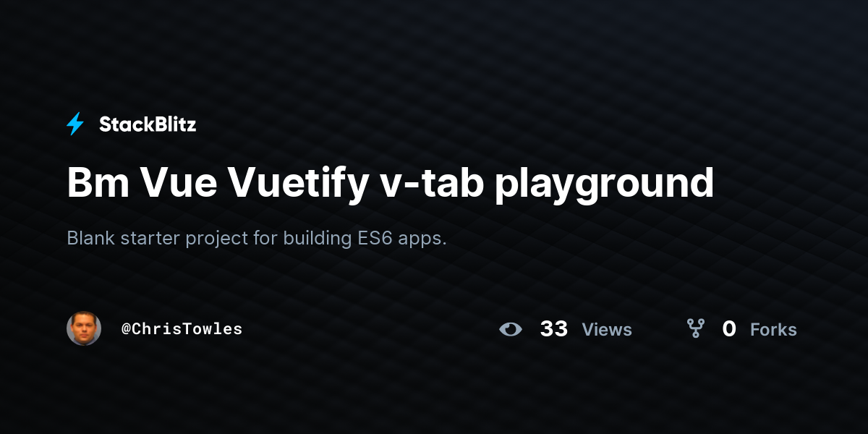Click the fork icon beside 0 Forks
This screenshot has width=868, height=434.
(x=696, y=329)
